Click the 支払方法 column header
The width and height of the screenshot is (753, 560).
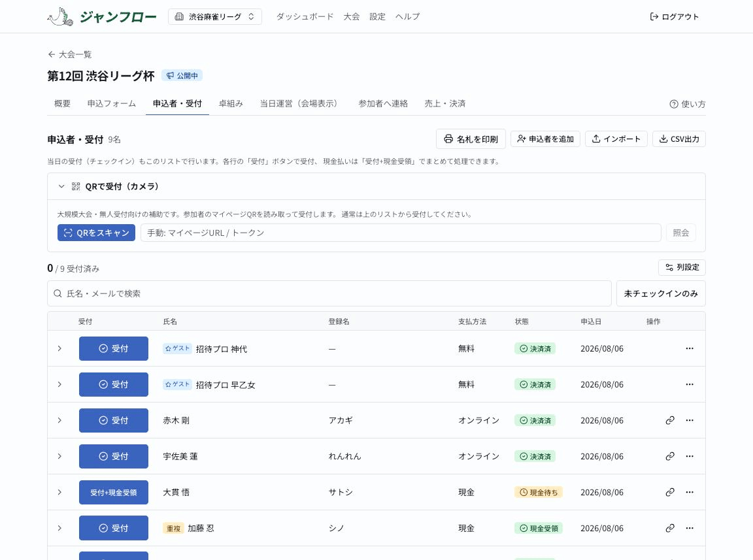(472, 321)
